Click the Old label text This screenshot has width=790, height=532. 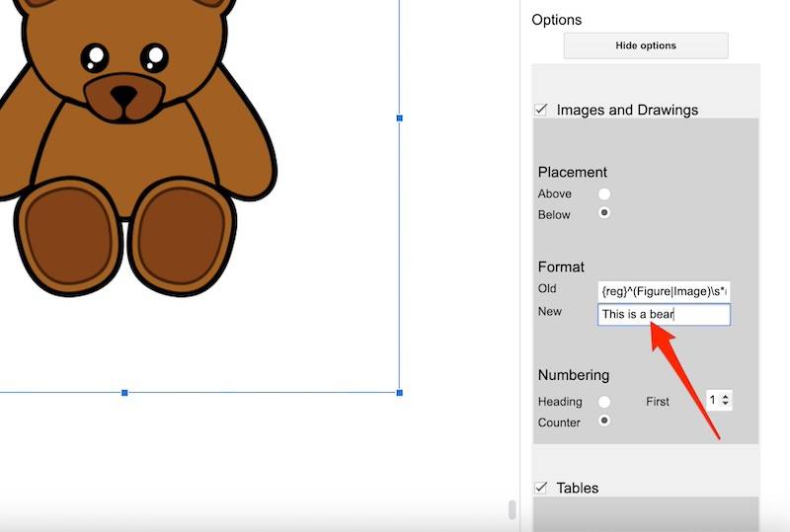click(x=547, y=288)
